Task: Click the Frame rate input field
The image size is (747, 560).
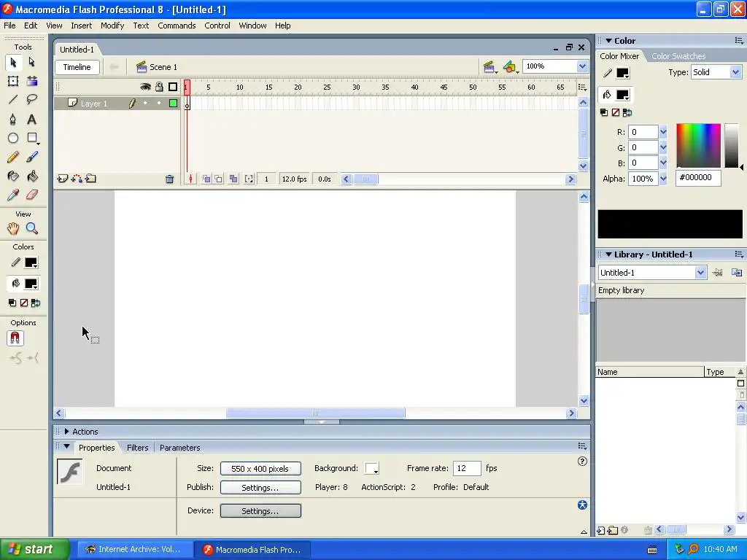Action: (x=467, y=469)
